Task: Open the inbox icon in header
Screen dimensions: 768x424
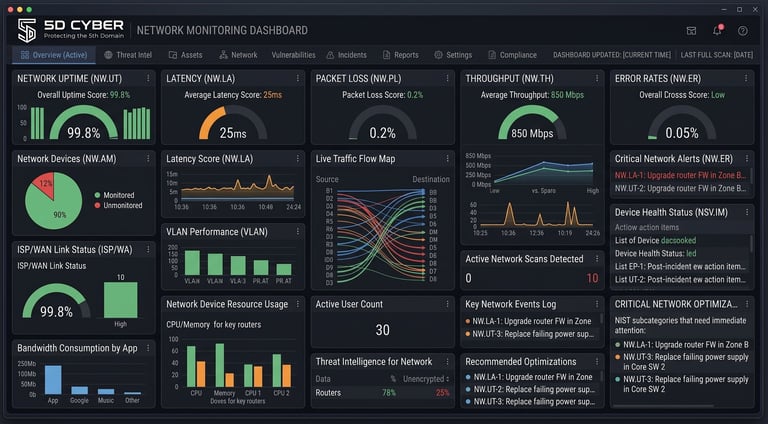Action: 691,31
